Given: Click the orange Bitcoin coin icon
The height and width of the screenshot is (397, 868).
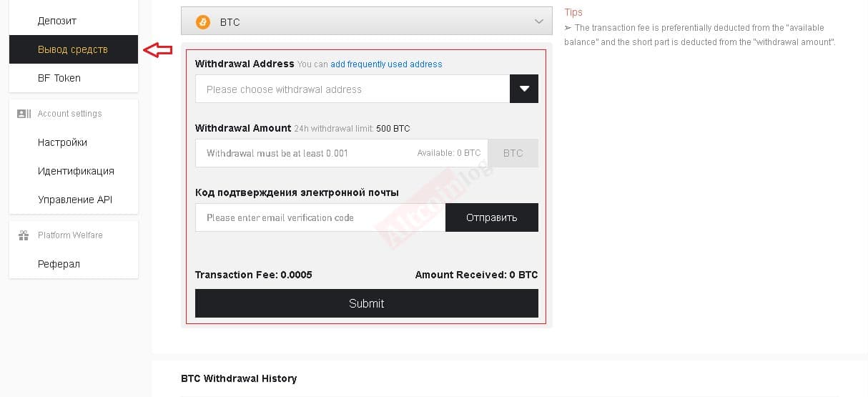Looking at the screenshot, I should (x=203, y=22).
